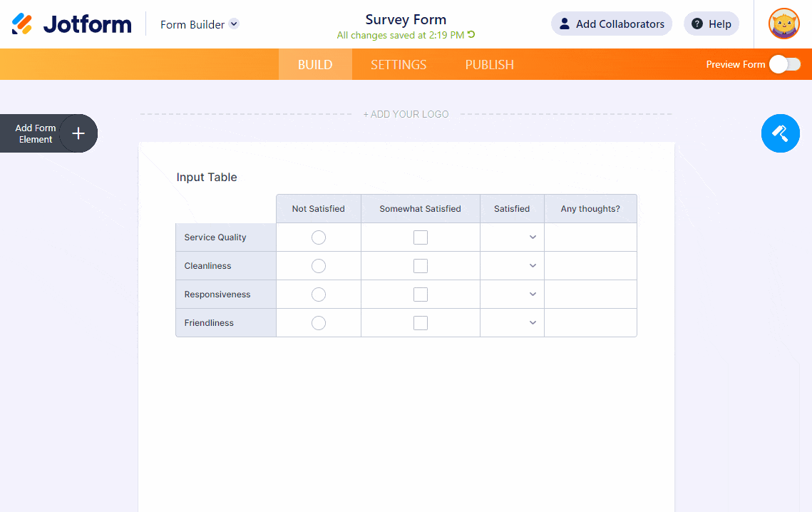Check Somewhat Satisfied box for Cleanliness
Image resolution: width=812 pixels, height=512 pixels.
point(421,266)
